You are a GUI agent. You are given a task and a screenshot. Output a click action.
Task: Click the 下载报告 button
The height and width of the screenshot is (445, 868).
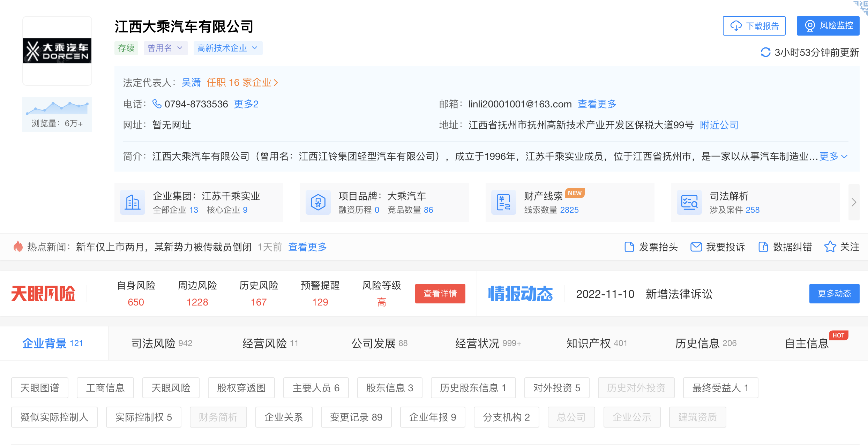pyautogui.click(x=754, y=26)
